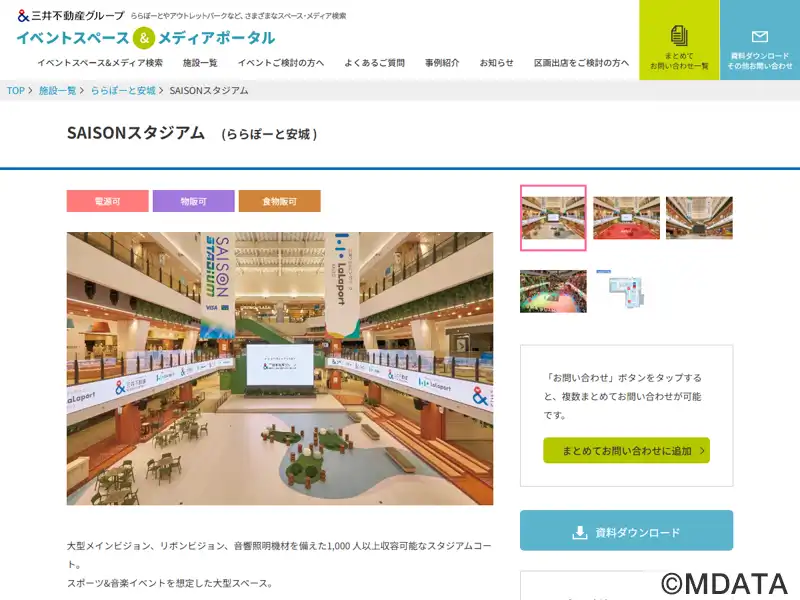Click the envelope icon for document download inquiries

click(760, 37)
